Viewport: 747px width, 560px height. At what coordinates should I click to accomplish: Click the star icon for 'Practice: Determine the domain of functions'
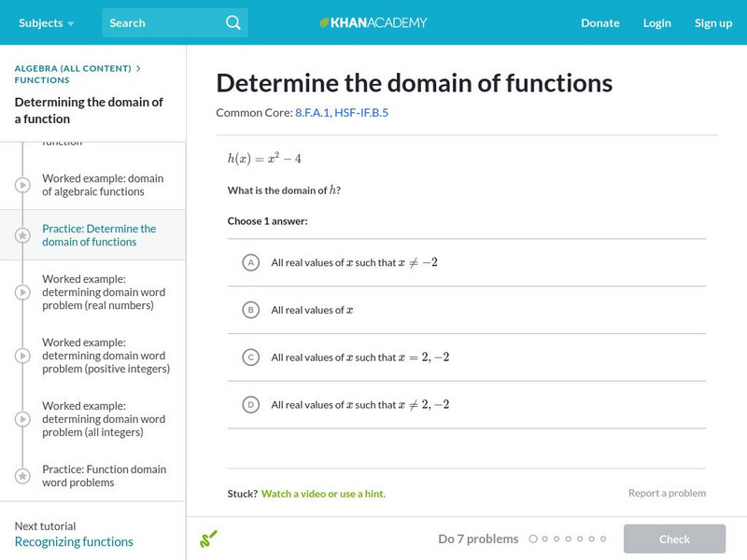(x=22, y=234)
